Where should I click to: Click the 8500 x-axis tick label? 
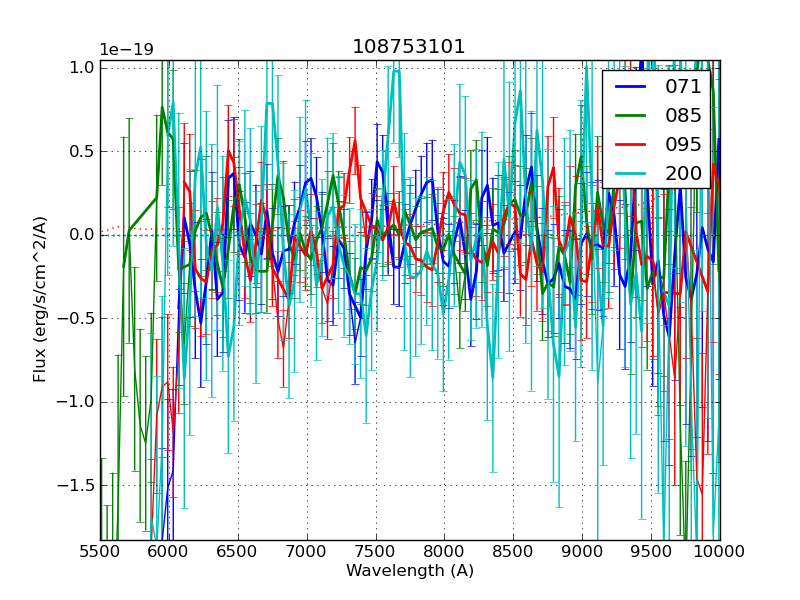pos(514,551)
